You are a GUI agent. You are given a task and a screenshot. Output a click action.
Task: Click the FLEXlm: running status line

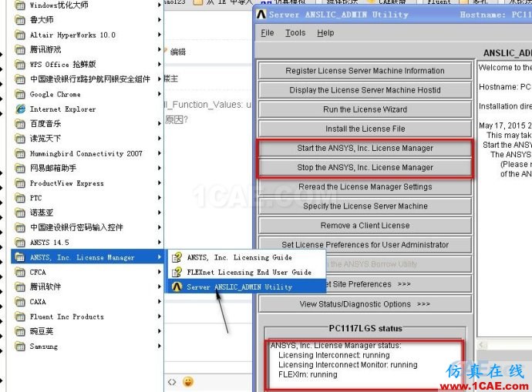(x=308, y=375)
